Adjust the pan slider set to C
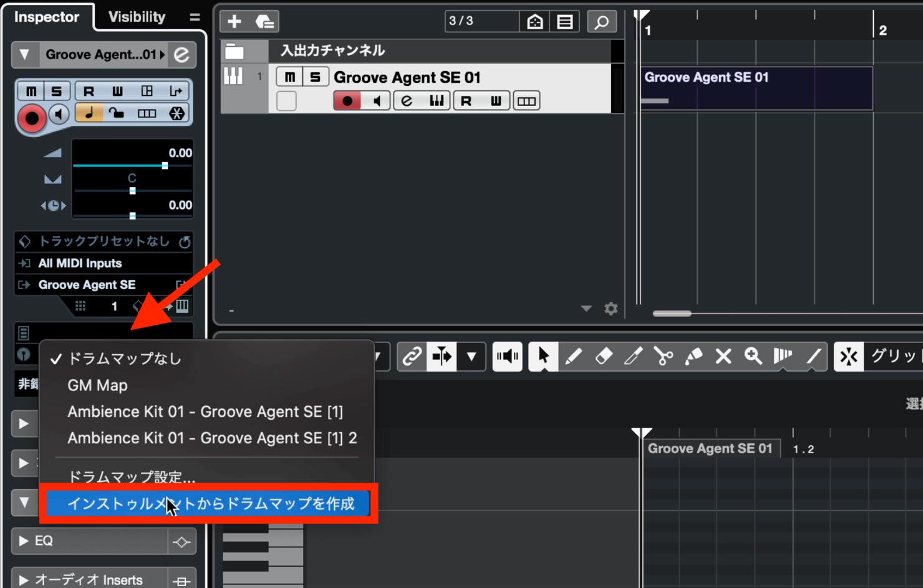Viewport: 923px width, 588px height. [132, 191]
